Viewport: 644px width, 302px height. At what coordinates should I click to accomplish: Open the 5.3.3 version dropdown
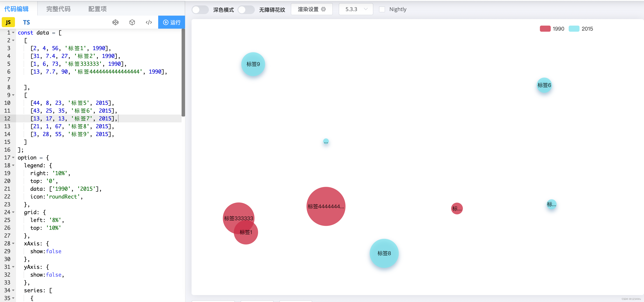[x=356, y=9]
